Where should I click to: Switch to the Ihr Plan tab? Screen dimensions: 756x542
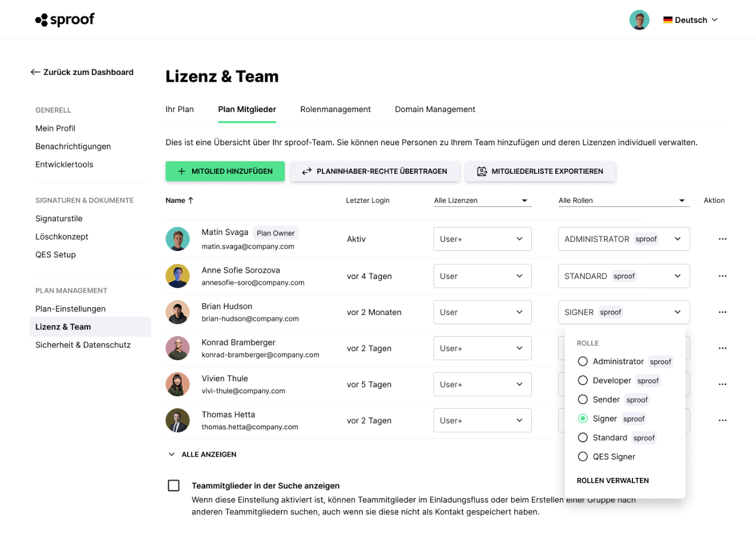point(180,109)
